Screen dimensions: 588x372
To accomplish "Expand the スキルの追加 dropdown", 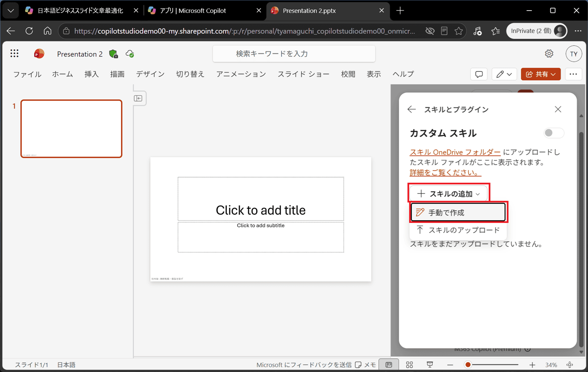I will tap(448, 194).
